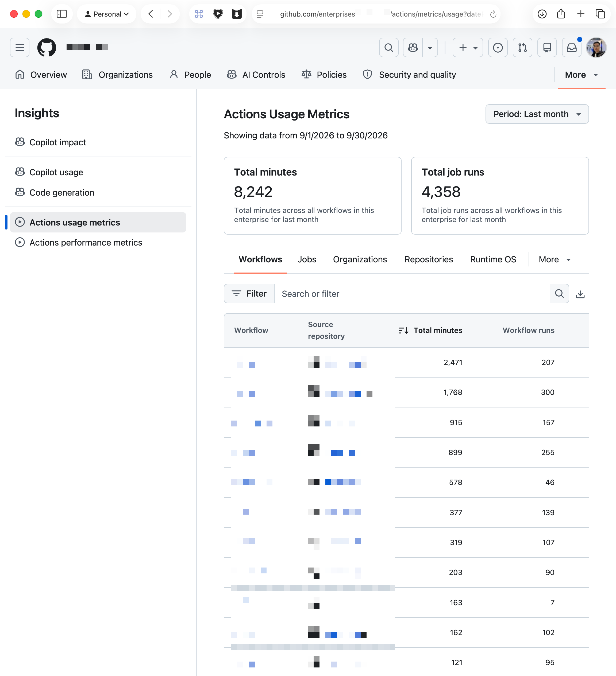Switch to the Organizations metrics tab
This screenshot has width=616, height=676.
(360, 259)
